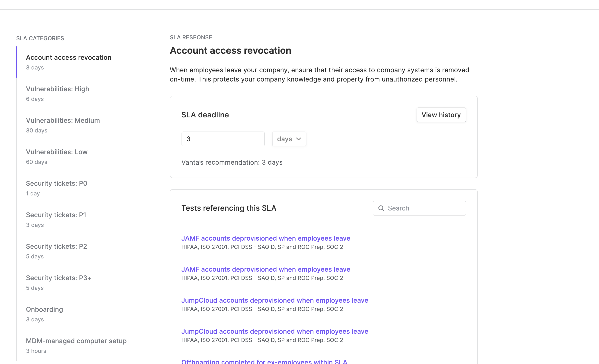This screenshot has width=599, height=364.
Task: Click the SLA RESPONSE label
Action: [x=191, y=37]
